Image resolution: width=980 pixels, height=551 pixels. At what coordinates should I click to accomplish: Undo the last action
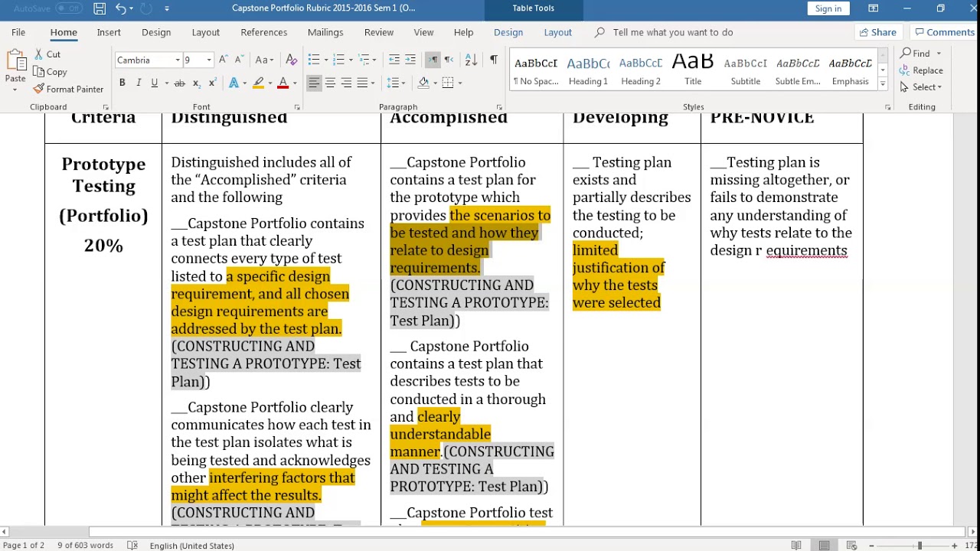click(x=121, y=8)
